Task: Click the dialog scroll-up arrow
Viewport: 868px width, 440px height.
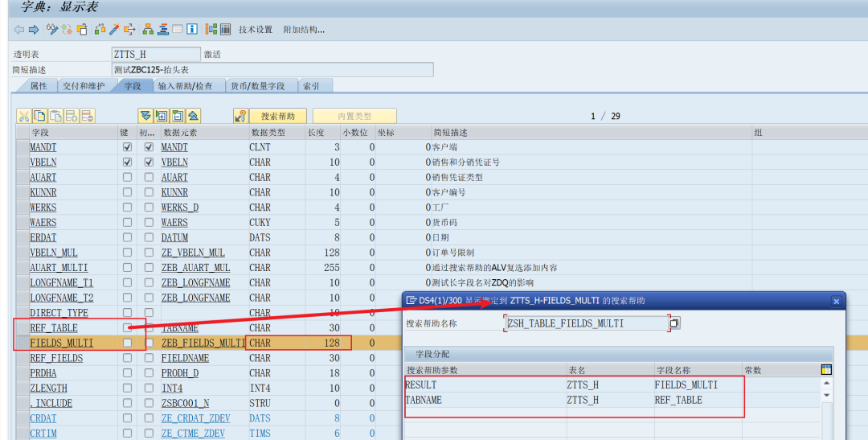Action: pyautogui.click(x=826, y=384)
